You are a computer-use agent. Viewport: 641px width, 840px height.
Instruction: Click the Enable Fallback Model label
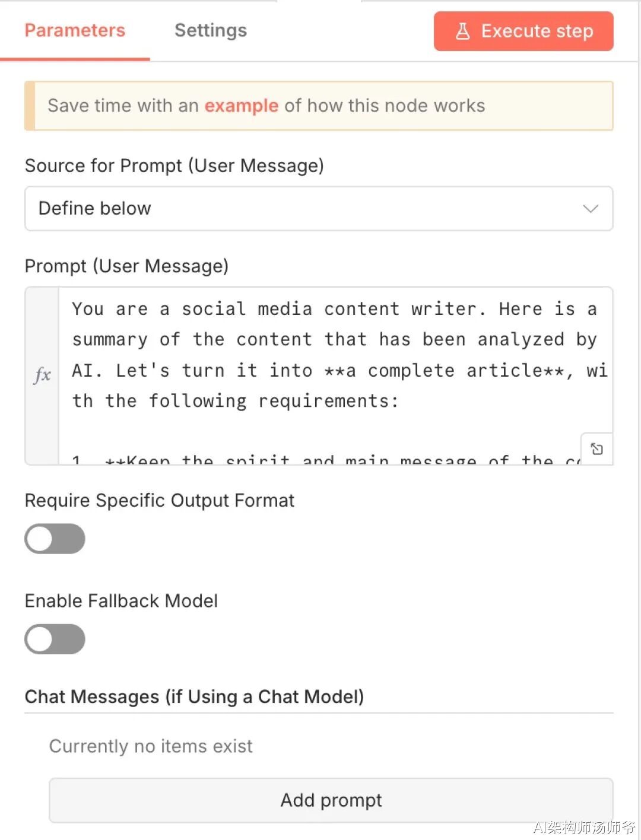pos(121,601)
